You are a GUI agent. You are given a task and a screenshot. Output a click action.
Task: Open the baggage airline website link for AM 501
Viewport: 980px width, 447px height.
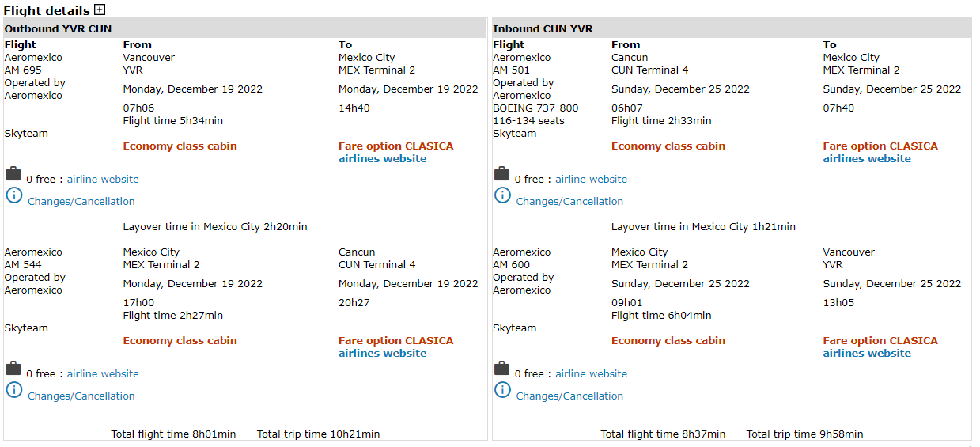tap(591, 180)
